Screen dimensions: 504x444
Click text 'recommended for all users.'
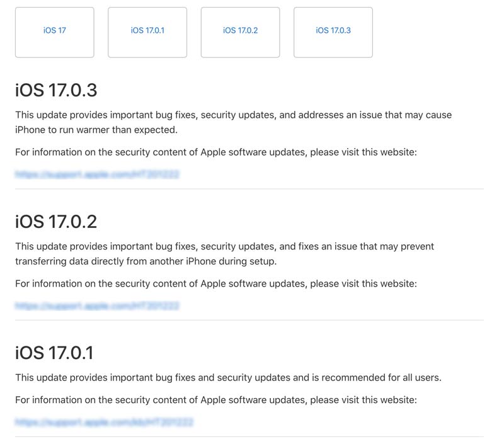[381, 377]
